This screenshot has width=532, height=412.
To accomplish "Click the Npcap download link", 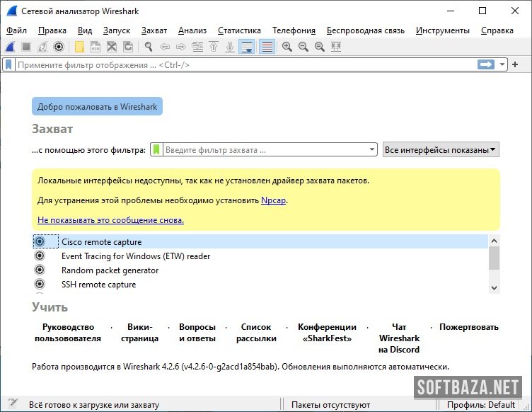I will [x=273, y=200].
